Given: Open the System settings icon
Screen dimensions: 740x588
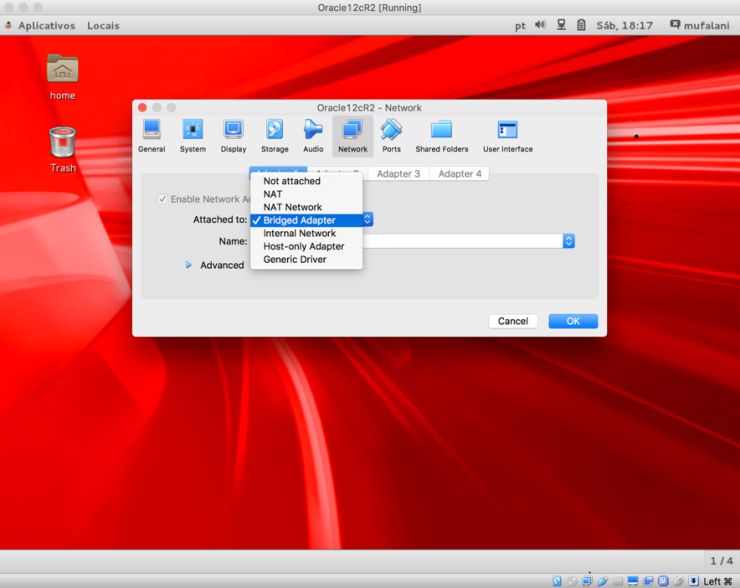Looking at the screenshot, I should click(193, 136).
